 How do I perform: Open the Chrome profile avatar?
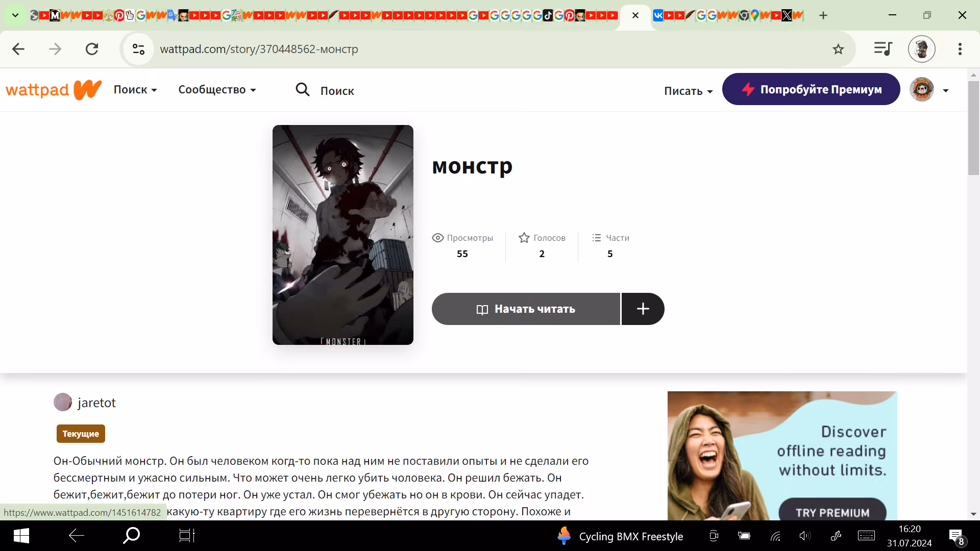922,49
